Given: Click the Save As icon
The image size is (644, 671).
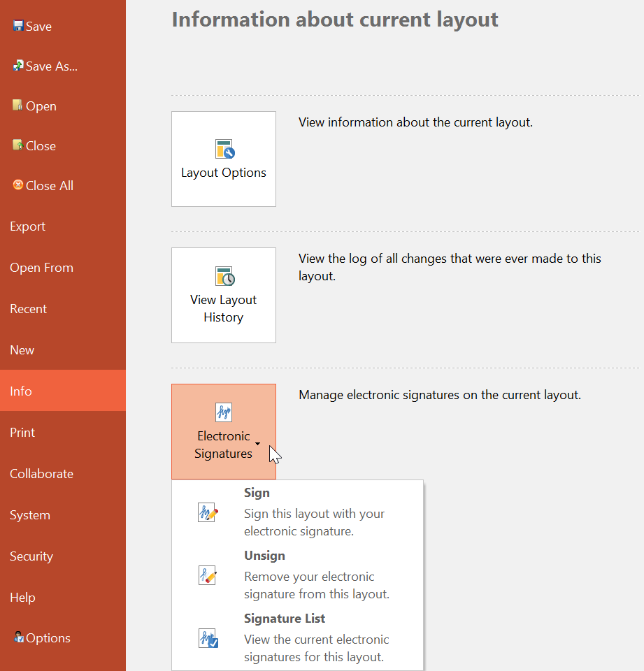Looking at the screenshot, I should tap(18, 66).
